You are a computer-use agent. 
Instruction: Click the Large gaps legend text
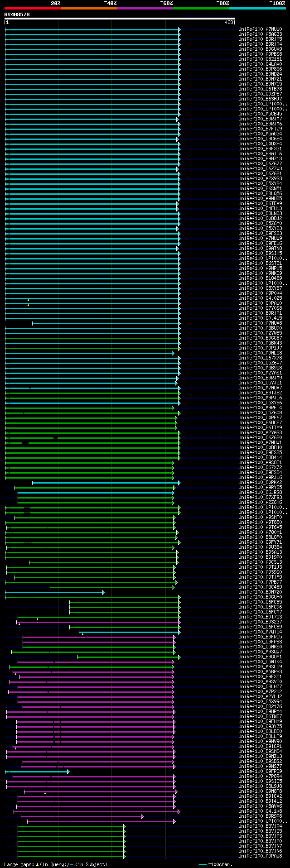pyautogui.click(x=56, y=864)
